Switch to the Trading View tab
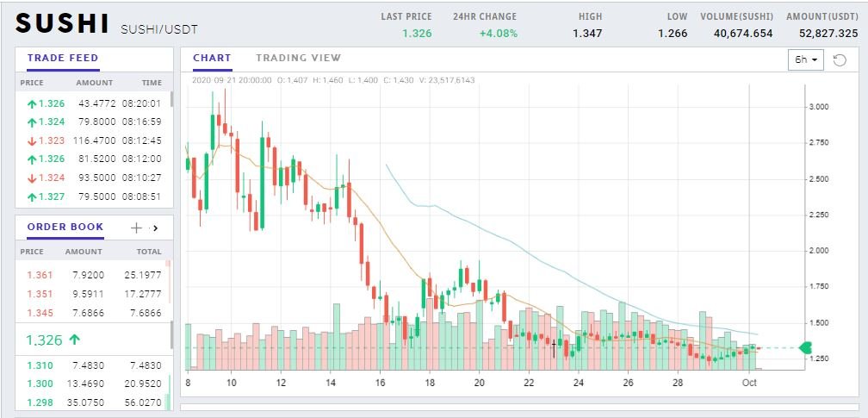 (x=298, y=58)
